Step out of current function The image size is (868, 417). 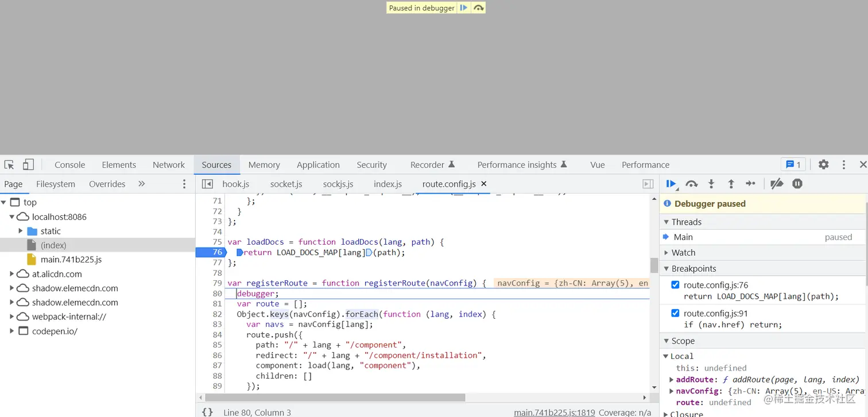click(731, 184)
